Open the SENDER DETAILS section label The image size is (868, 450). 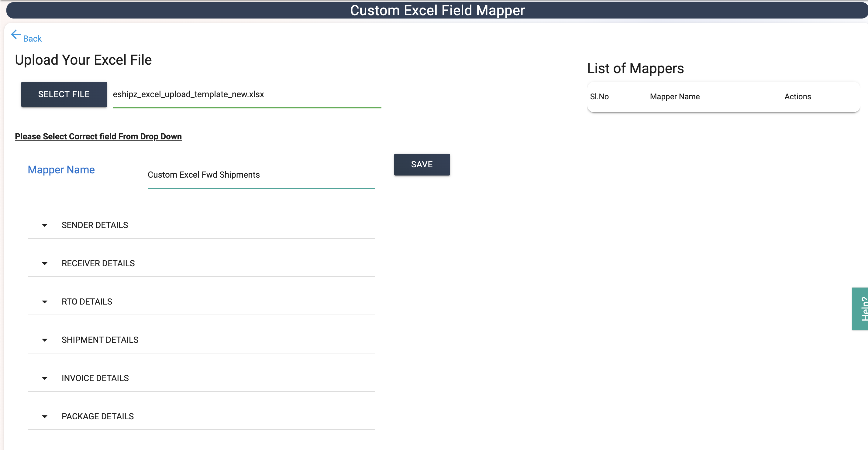tap(95, 225)
